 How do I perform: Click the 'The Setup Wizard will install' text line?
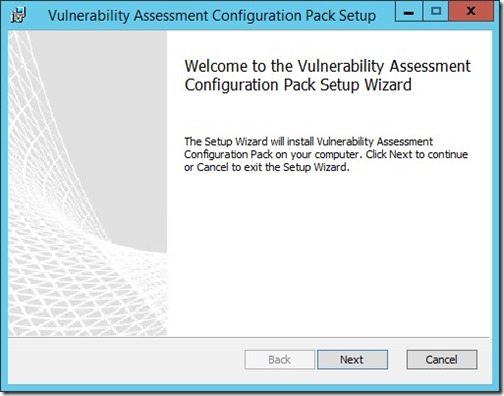(308, 142)
